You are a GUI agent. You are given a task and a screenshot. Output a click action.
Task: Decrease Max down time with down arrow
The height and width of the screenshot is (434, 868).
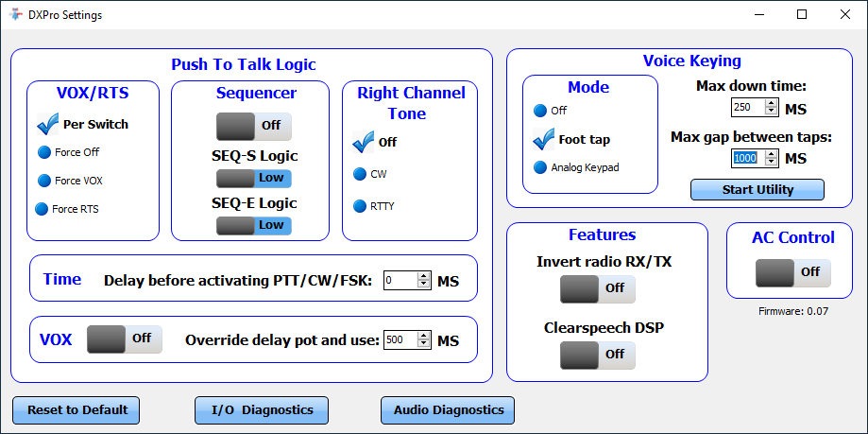772,113
